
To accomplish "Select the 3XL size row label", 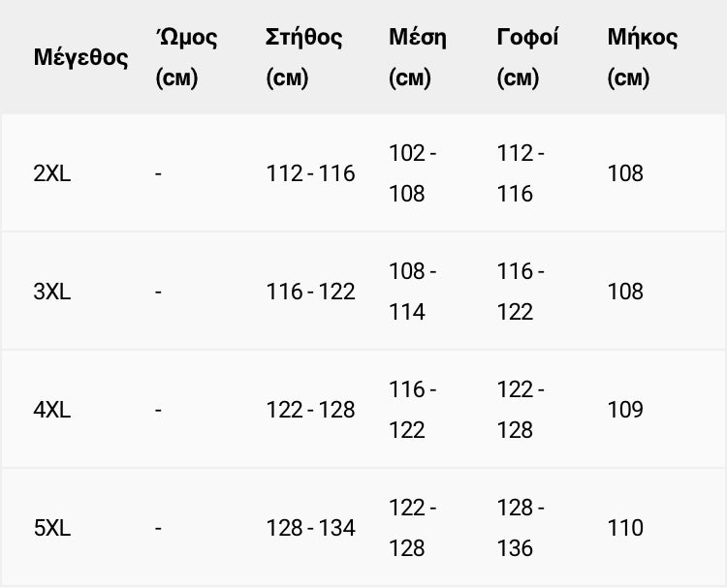I will point(52,292).
